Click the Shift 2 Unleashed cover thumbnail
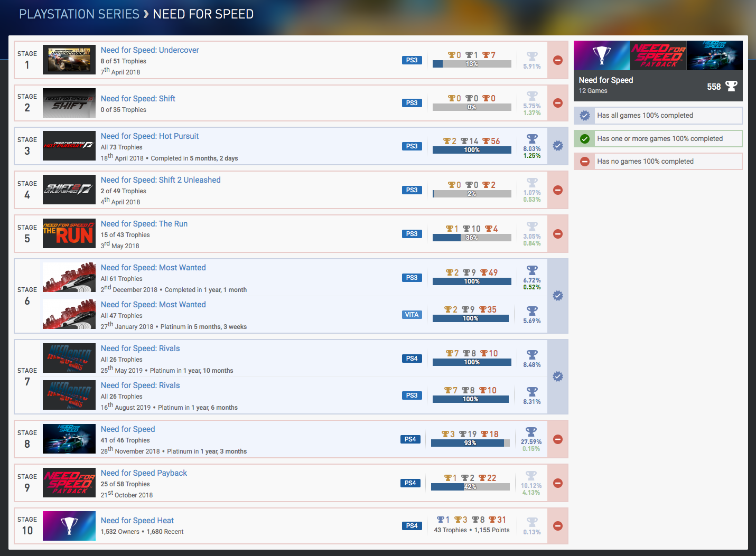This screenshot has width=756, height=556. coord(69,190)
